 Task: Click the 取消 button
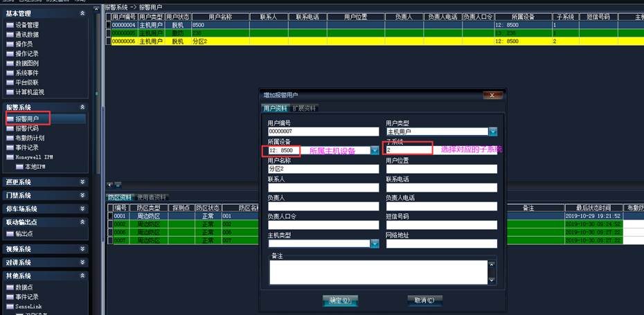424,300
